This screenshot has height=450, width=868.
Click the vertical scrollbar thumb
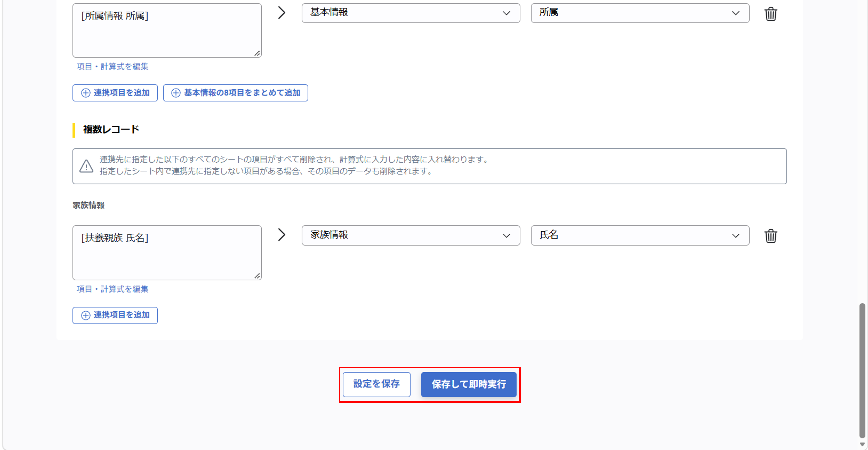(x=862, y=370)
